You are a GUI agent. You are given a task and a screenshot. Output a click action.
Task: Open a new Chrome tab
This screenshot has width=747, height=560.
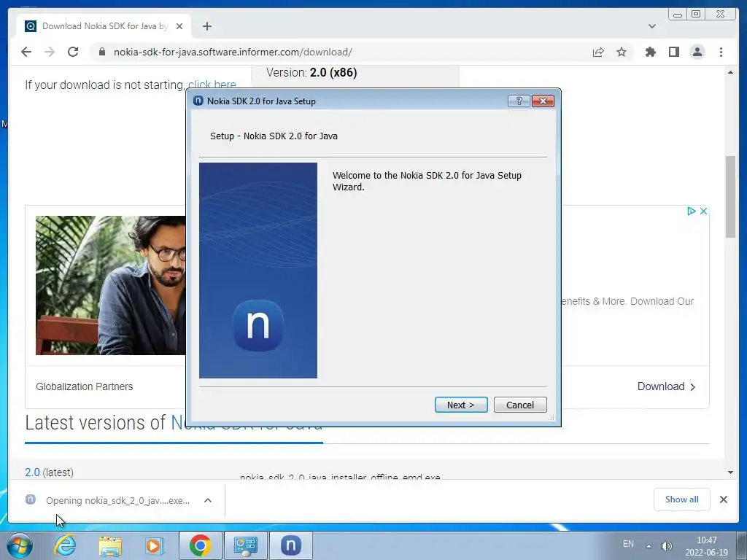206,26
